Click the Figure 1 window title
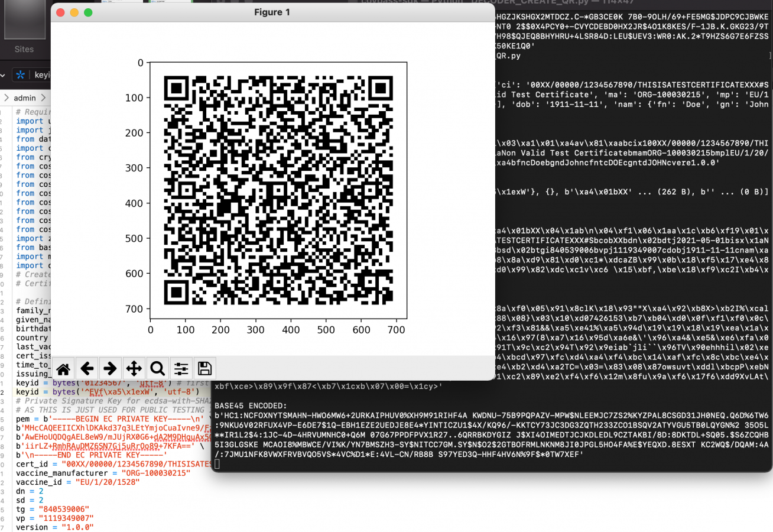 272,12
